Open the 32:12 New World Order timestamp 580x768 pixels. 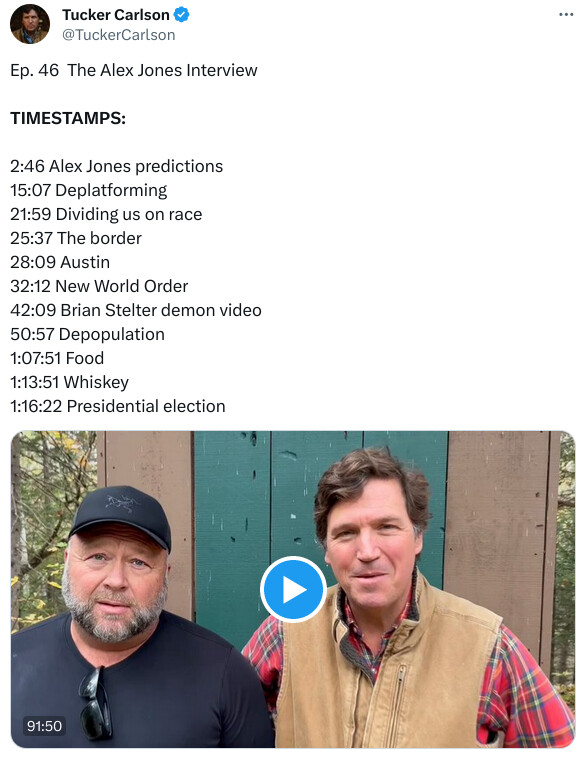[99, 287]
